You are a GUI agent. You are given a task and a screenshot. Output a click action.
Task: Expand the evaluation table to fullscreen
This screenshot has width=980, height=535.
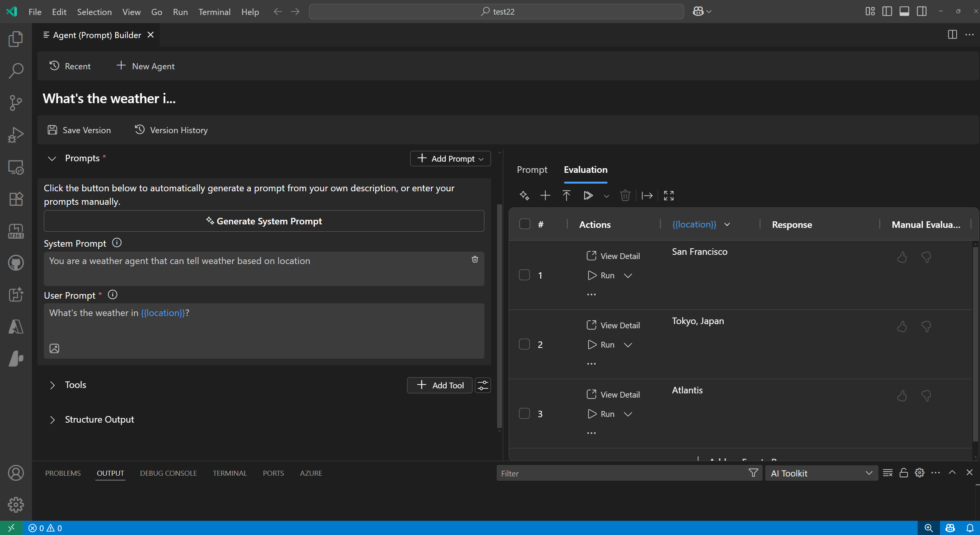pyautogui.click(x=669, y=196)
